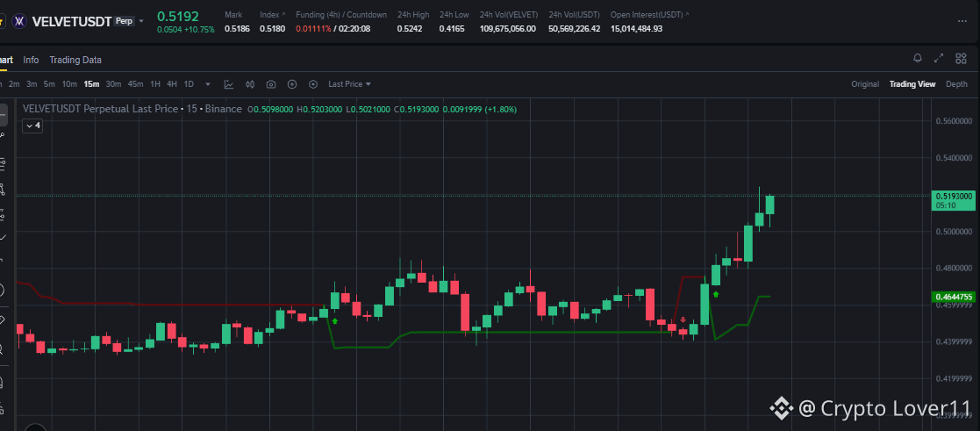Switch to the Trading Data tab
This screenshot has height=431, width=980.
[x=75, y=60]
